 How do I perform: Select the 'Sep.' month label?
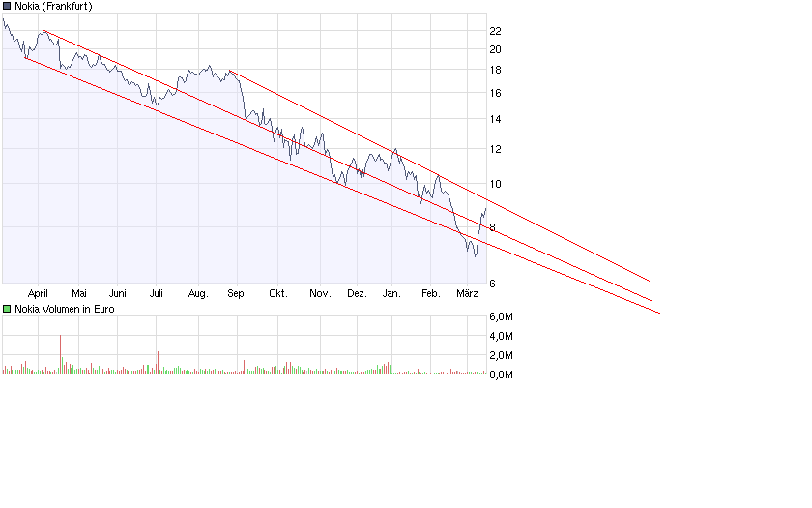pos(237,294)
